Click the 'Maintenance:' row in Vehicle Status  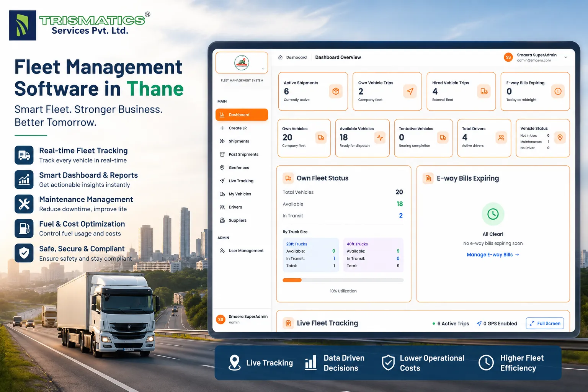pyautogui.click(x=535, y=142)
